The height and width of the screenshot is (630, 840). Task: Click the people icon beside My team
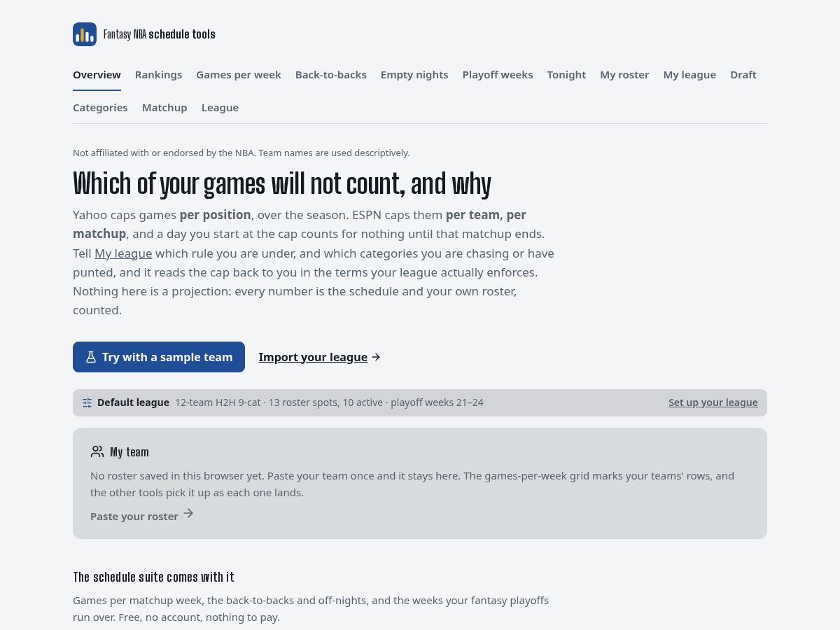97,451
